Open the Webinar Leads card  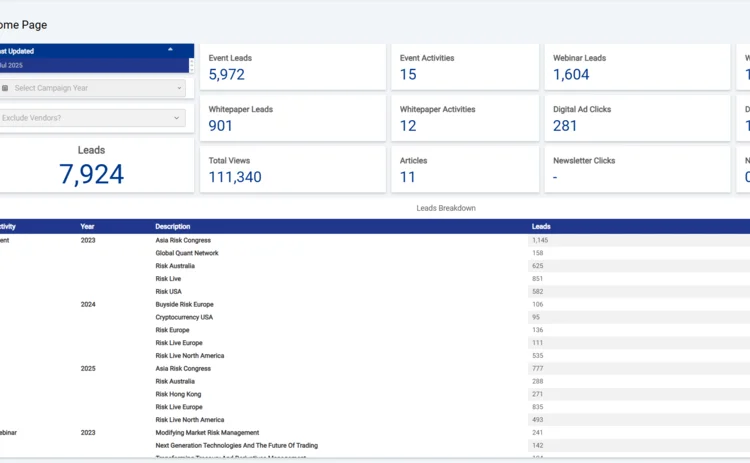636,67
